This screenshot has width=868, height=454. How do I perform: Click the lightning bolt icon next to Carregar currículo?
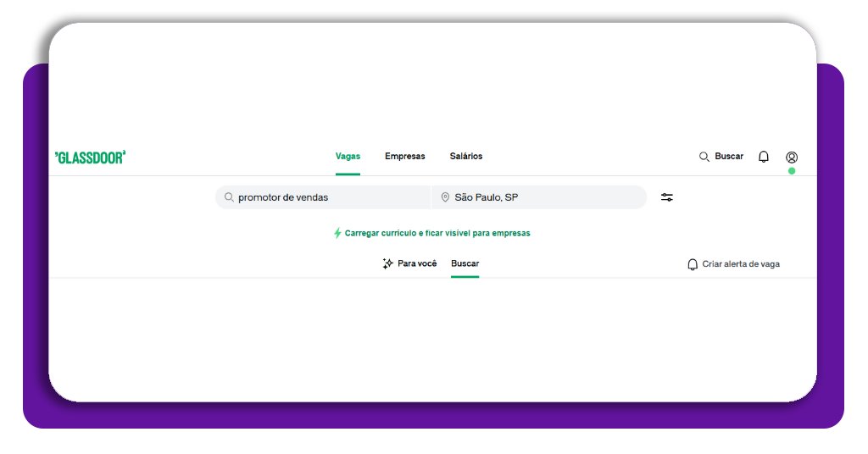(x=337, y=233)
